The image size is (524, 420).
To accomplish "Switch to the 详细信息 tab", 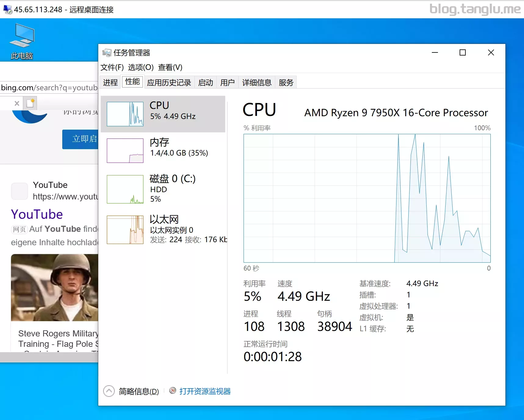I will [257, 82].
